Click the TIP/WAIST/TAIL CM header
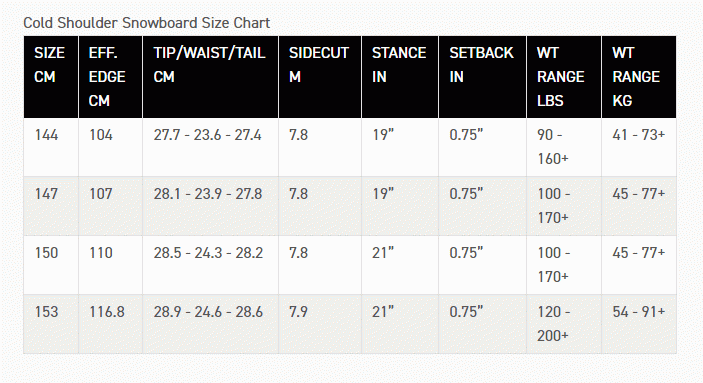The image size is (703, 383). pos(211,77)
